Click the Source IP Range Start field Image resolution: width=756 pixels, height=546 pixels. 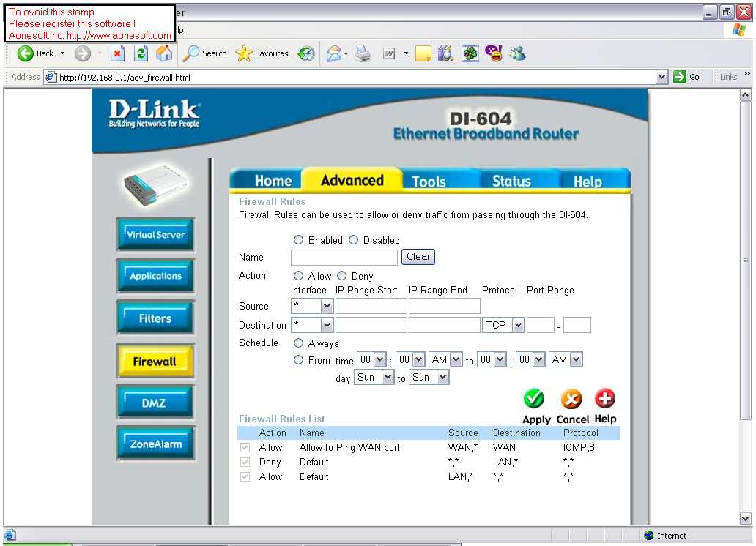point(371,305)
